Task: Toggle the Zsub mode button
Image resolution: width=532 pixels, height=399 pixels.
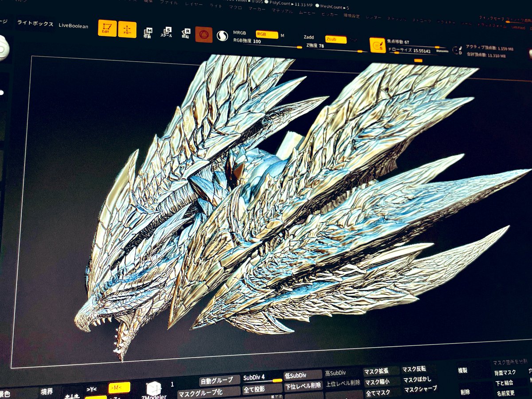Action: point(336,39)
